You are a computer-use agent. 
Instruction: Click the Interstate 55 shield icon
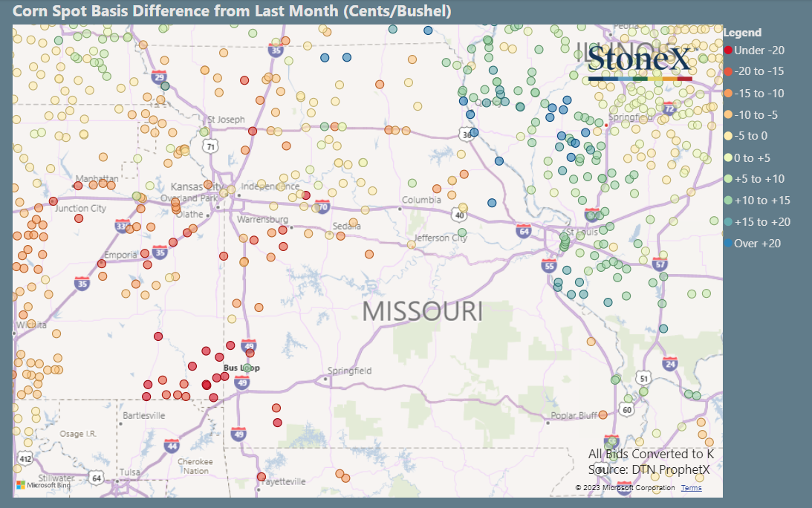point(549,266)
